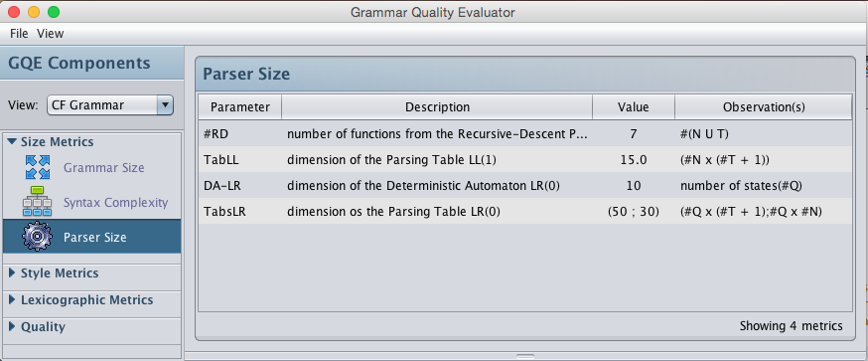This screenshot has width=868, height=361.
Task: Select the Parser Size label
Action: 94,238
